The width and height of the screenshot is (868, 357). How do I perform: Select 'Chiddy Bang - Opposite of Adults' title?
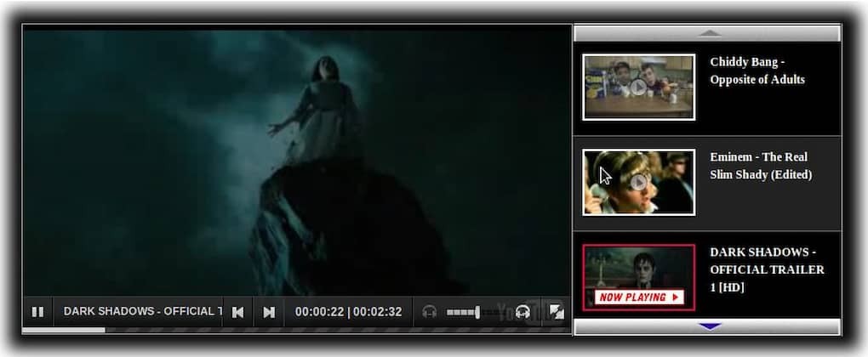coord(757,71)
